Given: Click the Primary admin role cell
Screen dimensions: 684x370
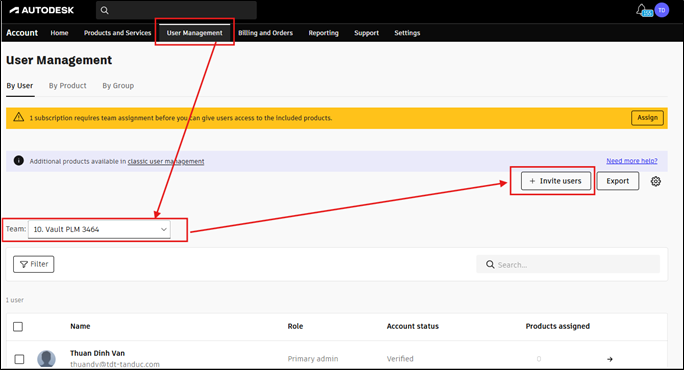Looking at the screenshot, I should point(313,359).
